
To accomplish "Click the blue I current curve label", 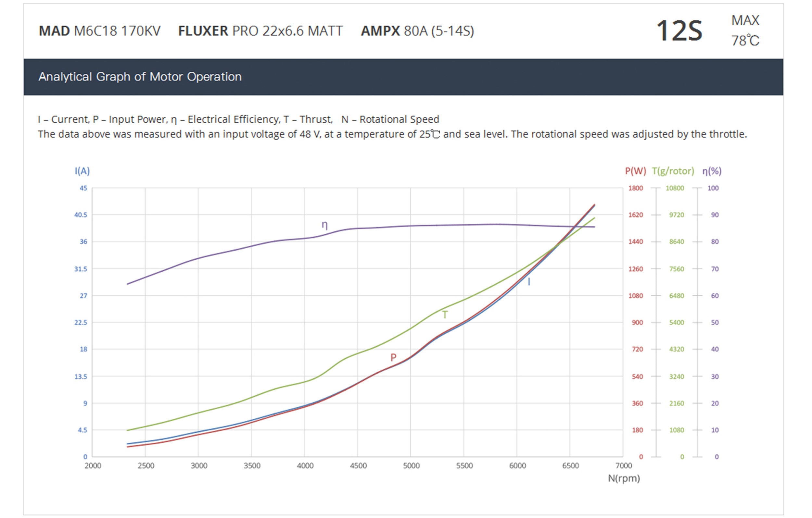I will pos(529,282).
